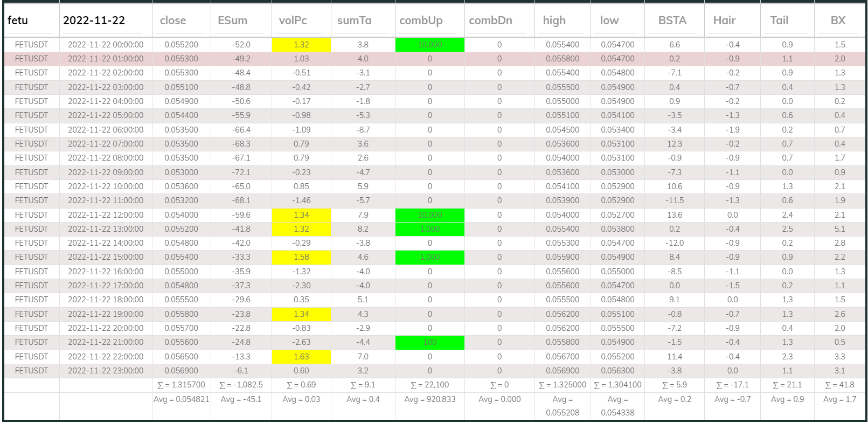Click timestamp 2022-11-22 23:00:00
Screen dimensions: 868x423
[106, 371]
